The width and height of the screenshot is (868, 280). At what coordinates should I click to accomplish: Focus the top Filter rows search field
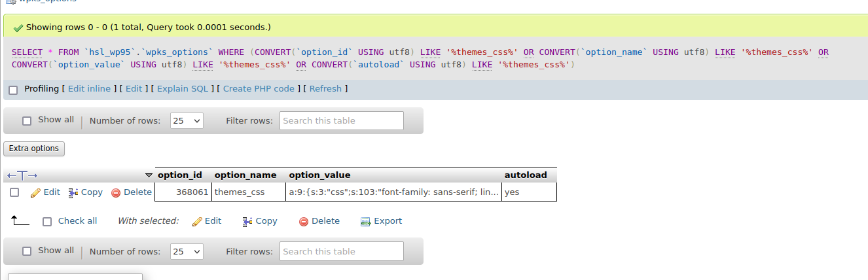pos(341,121)
